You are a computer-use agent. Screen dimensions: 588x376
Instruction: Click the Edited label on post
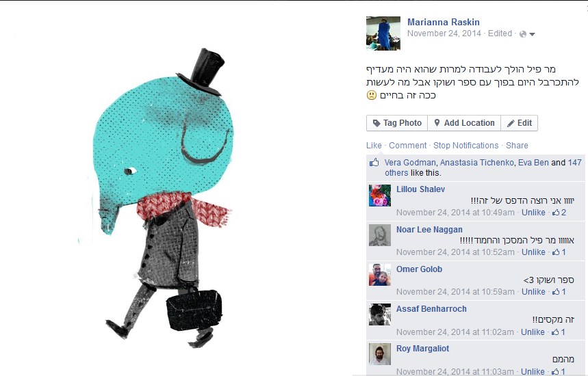click(x=500, y=33)
